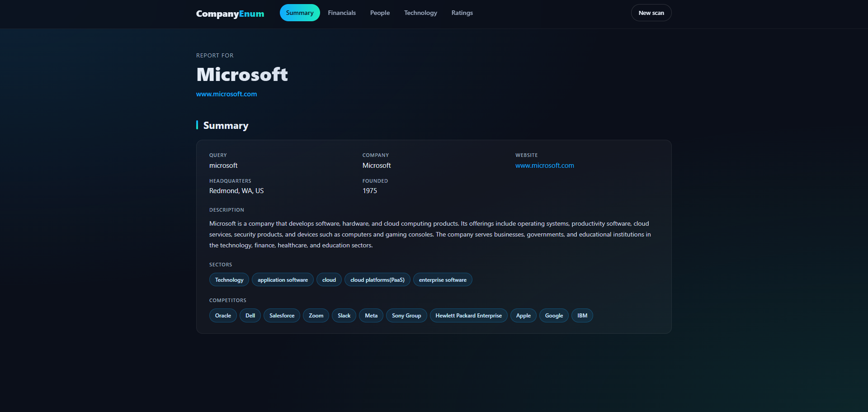Go to the Technology tab
Image resolution: width=868 pixels, height=412 pixels.
pyautogui.click(x=420, y=13)
